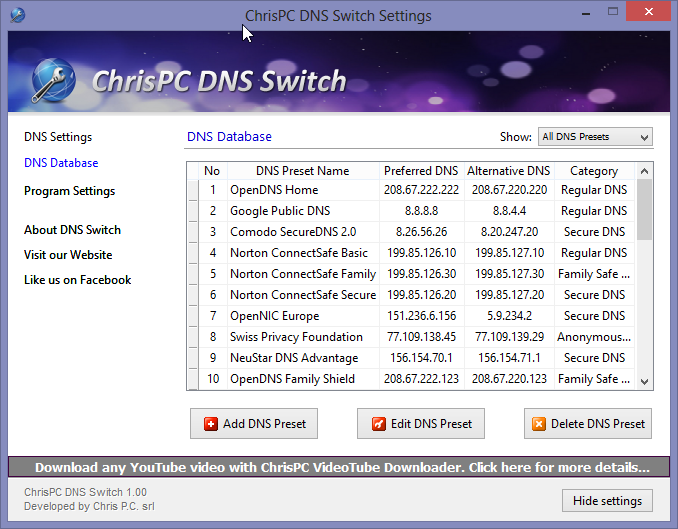Click the row header for row 5
The image size is (678, 529).
click(193, 274)
